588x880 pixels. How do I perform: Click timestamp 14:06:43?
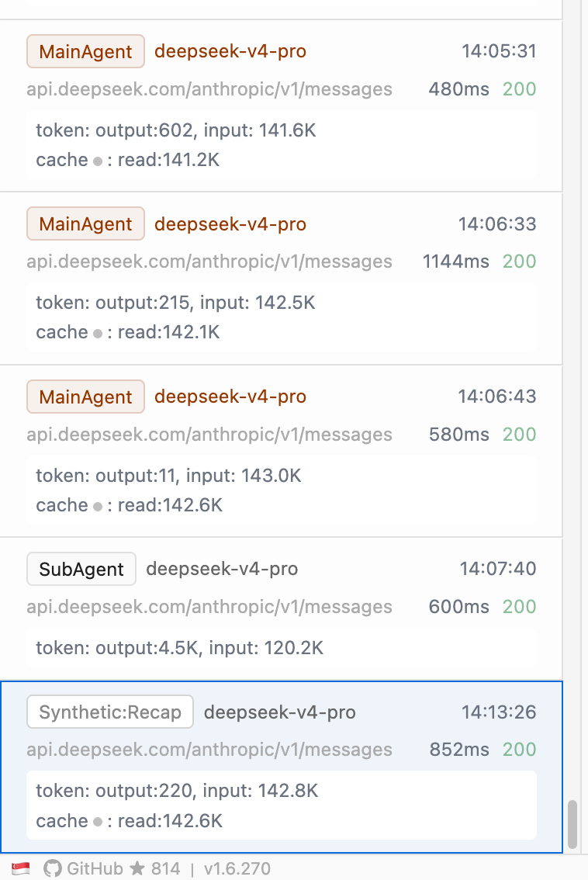point(497,397)
